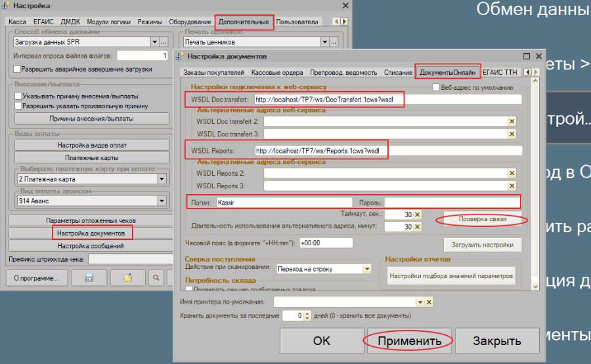Click Закрыть button

pos(497,340)
